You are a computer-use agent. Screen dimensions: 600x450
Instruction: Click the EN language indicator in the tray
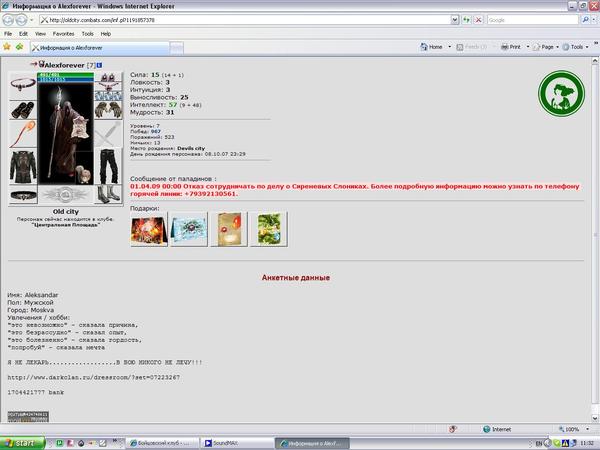(x=539, y=443)
